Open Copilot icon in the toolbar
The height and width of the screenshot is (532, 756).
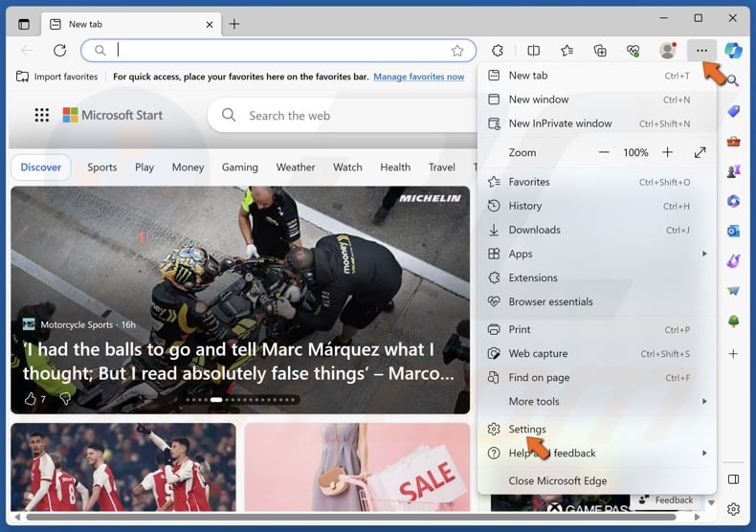[733, 50]
